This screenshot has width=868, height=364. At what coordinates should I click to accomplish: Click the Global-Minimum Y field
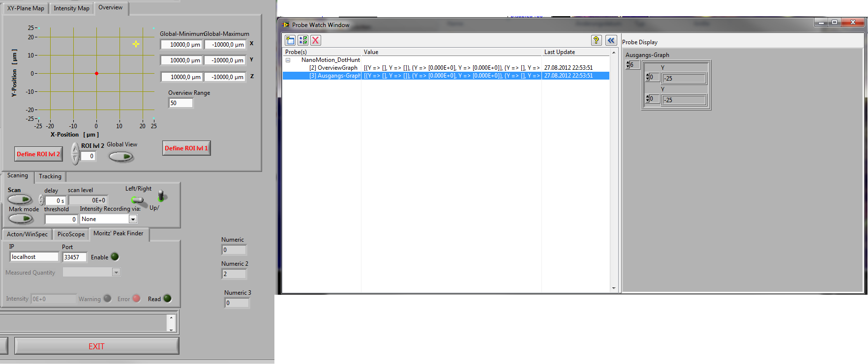point(181,60)
